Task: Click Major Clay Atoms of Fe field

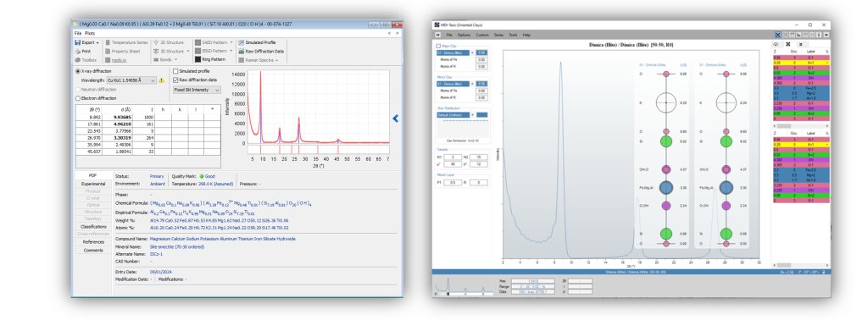Action: coord(482,60)
